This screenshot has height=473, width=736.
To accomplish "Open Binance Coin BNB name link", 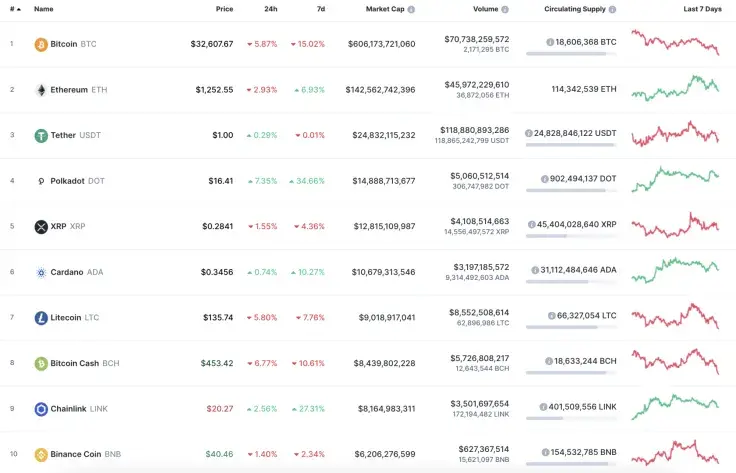I will pyautogui.click(x=86, y=454).
